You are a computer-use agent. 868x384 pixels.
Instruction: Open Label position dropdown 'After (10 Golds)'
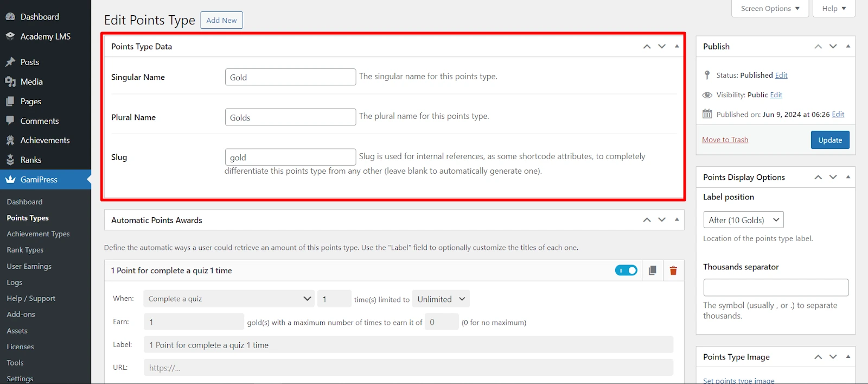pyautogui.click(x=744, y=220)
